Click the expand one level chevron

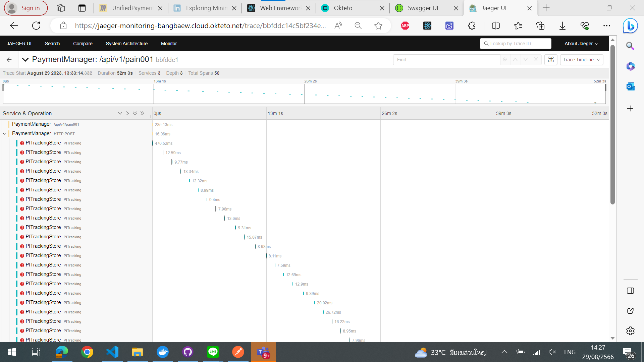pos(120,113)
